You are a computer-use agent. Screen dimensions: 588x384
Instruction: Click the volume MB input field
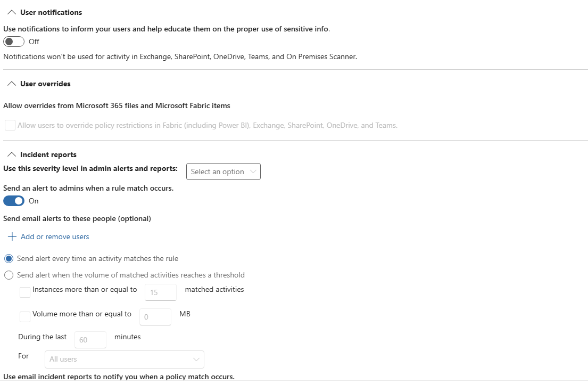(155, 317)
